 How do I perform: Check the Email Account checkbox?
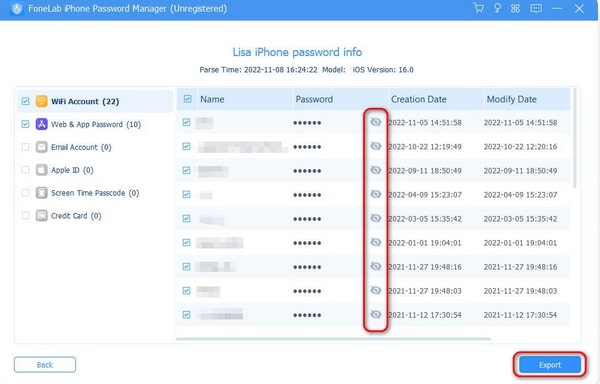(25, 147)
